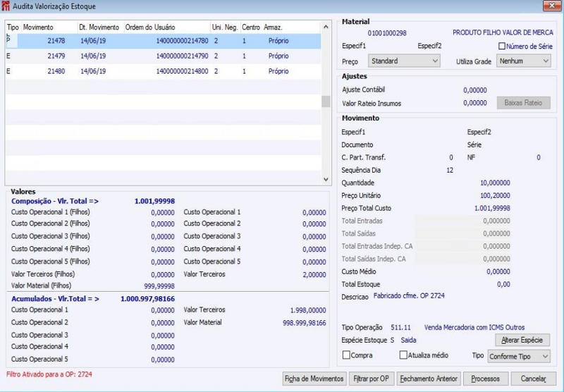Click the list scrollbar down arrow
The image size is (564, 392).
pyautogui.click(x=326, y=179)
